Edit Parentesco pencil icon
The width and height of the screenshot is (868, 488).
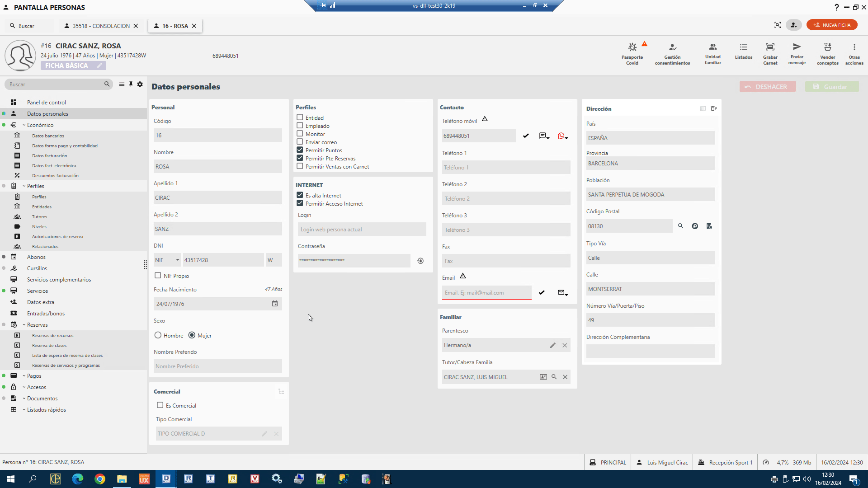click(x=552, y=345)
